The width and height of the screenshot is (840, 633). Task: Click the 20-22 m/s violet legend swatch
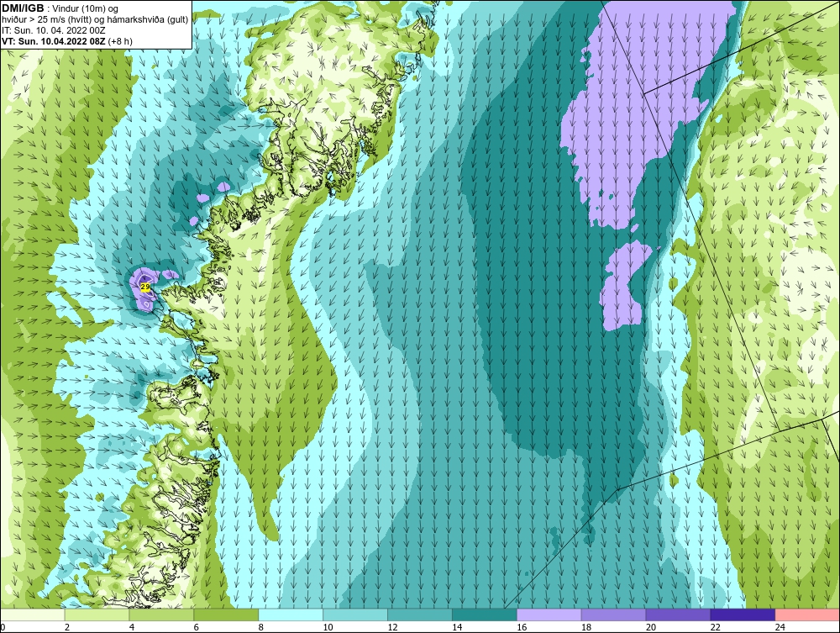point(678,615)
